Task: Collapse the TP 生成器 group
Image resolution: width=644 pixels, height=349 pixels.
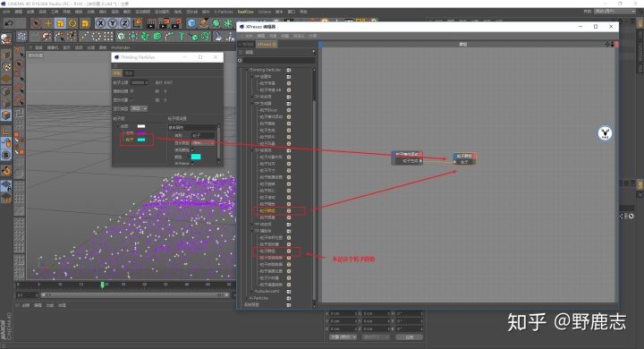Action: pos(252,103)
